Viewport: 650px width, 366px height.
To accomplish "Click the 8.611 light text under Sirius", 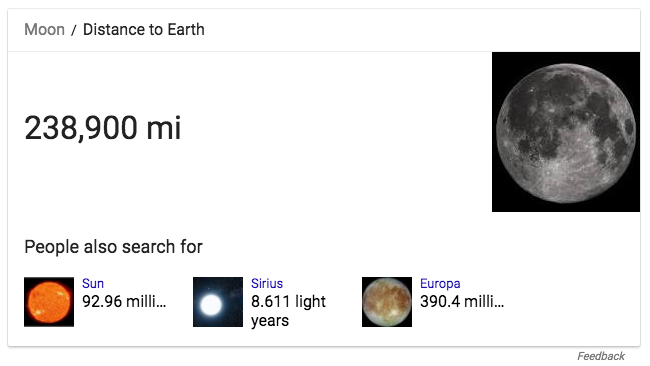I will [x=289, y=302].
